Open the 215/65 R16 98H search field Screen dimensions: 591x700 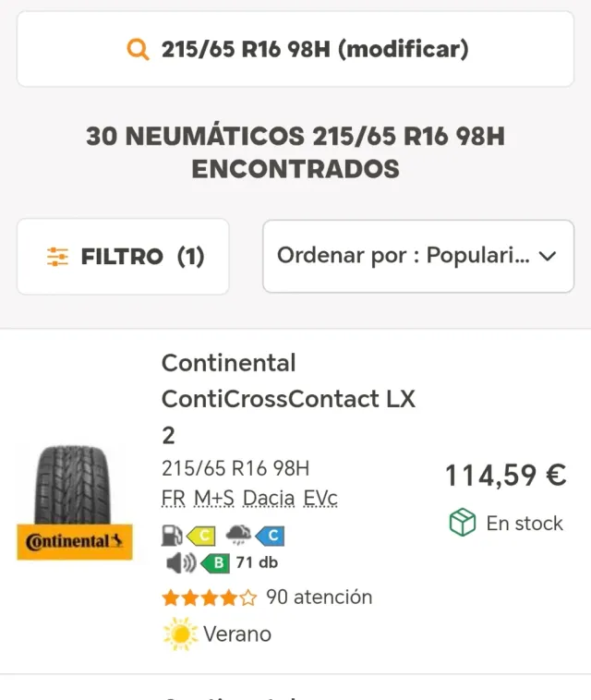coord(295,50)
